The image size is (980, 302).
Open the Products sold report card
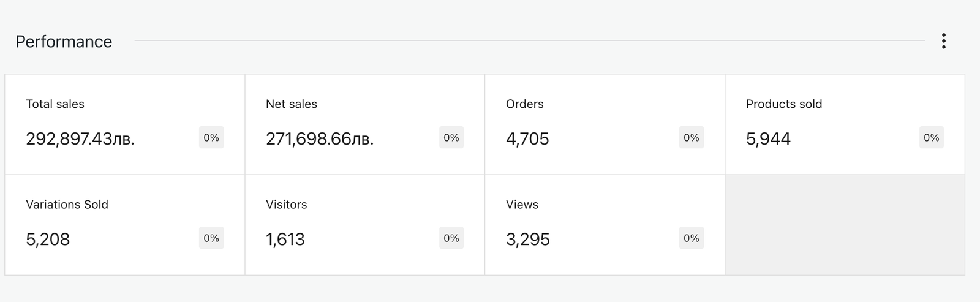pyautogui.click(x=784, y=104)
